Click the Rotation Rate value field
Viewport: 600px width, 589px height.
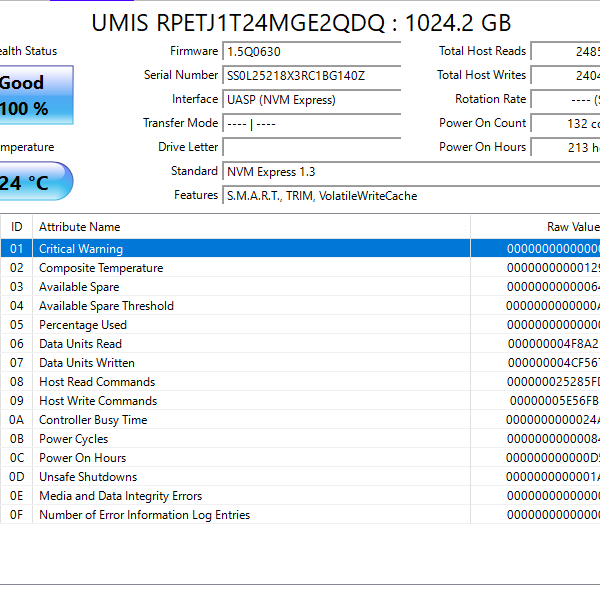tap(565, 100)
